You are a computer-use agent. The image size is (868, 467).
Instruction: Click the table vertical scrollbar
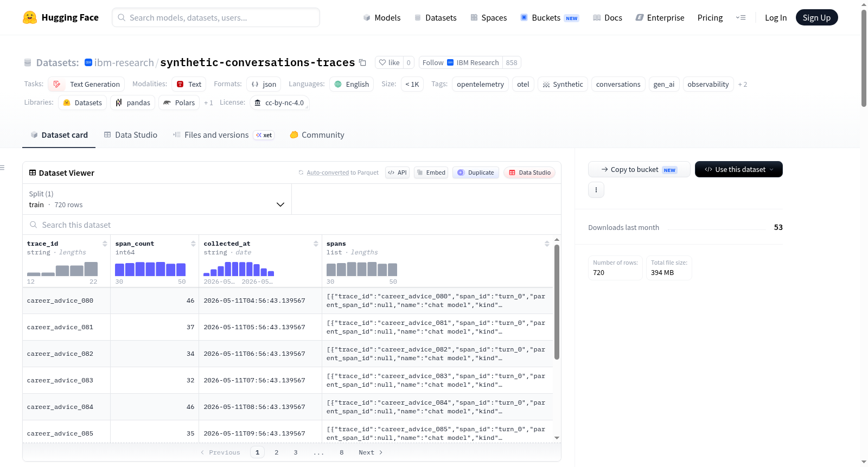557,302
